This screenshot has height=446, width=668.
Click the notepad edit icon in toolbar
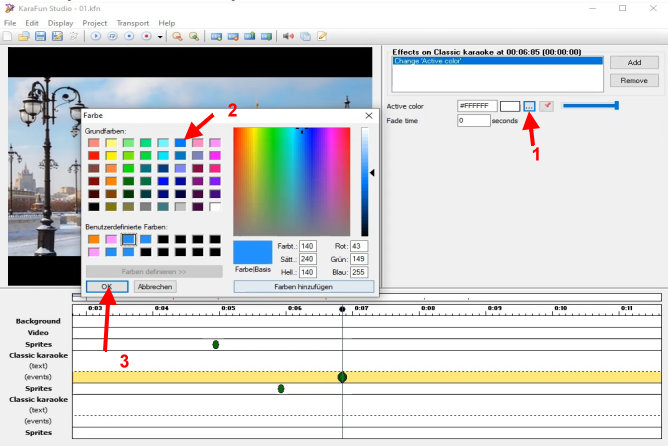click(322, 36)
